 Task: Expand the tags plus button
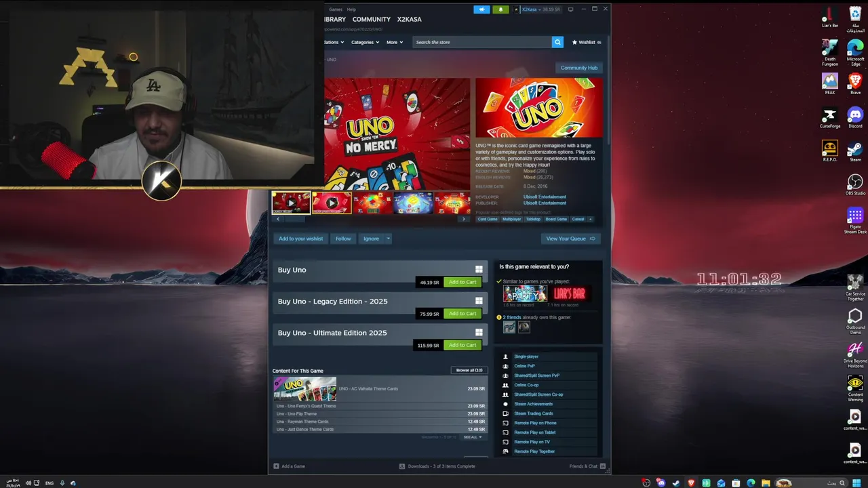click(590, 219)
